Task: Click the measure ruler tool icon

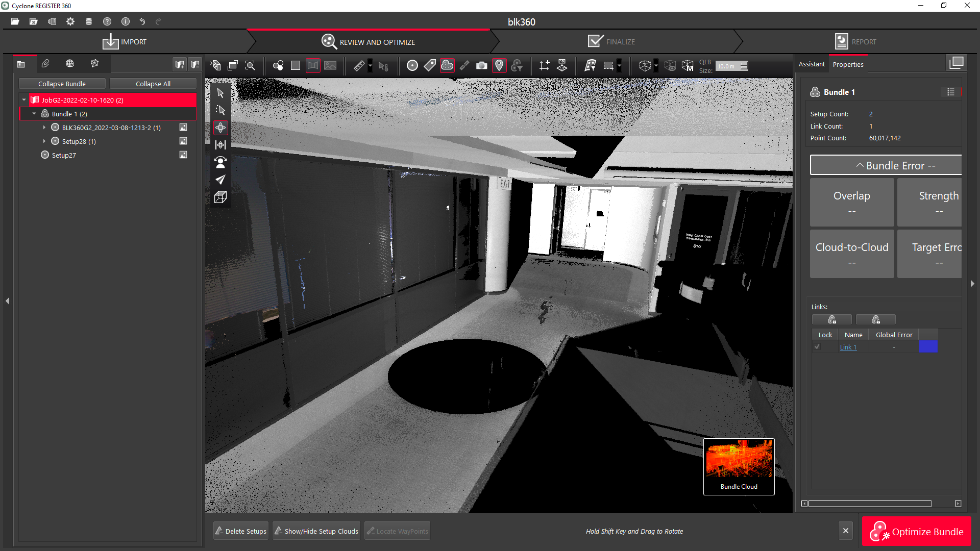Action: click(359, 65)
